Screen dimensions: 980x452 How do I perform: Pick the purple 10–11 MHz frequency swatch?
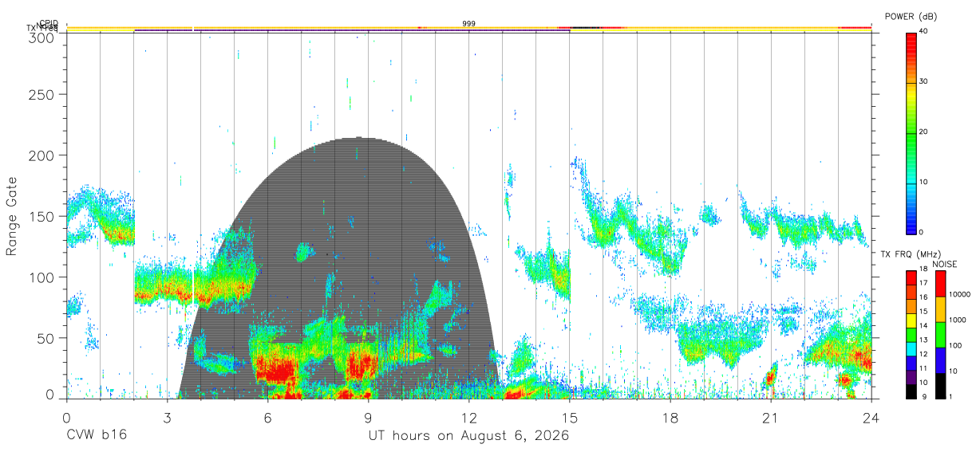[x=911, y=378]
